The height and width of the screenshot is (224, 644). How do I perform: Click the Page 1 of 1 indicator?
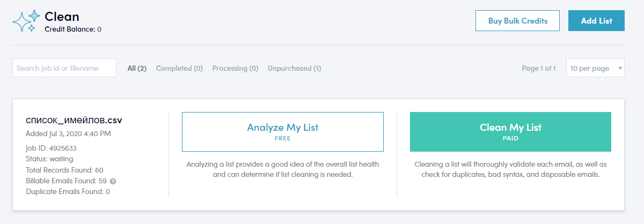539,68
